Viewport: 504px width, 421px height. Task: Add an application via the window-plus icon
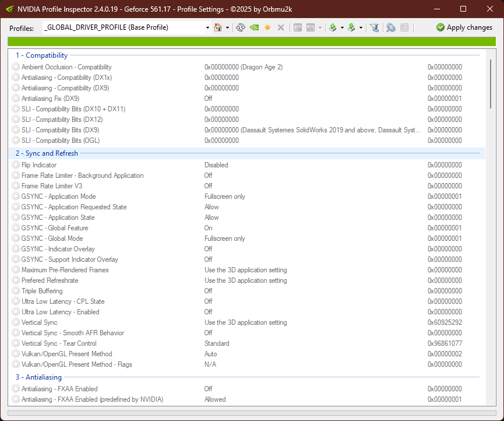coord(298,27)
